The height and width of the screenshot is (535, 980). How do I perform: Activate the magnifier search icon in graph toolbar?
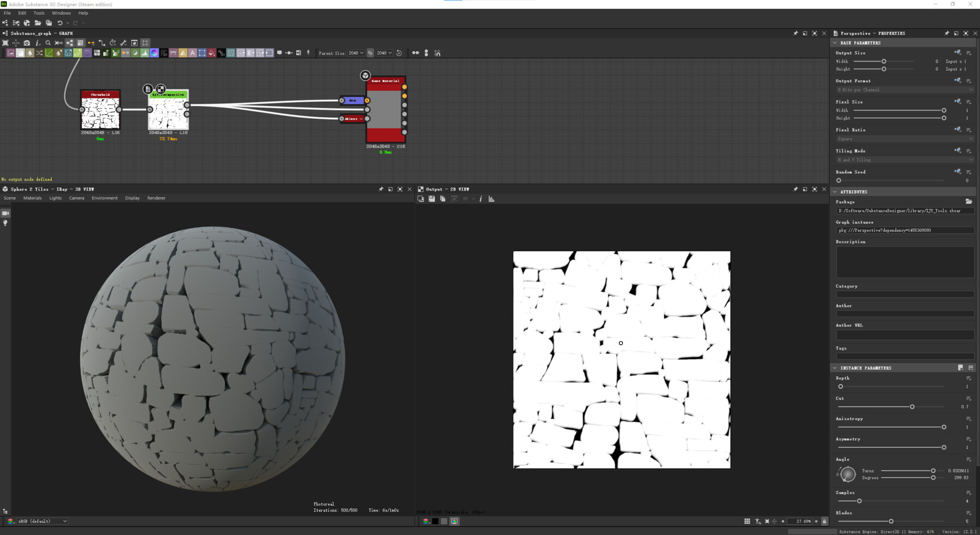[48, 42]
